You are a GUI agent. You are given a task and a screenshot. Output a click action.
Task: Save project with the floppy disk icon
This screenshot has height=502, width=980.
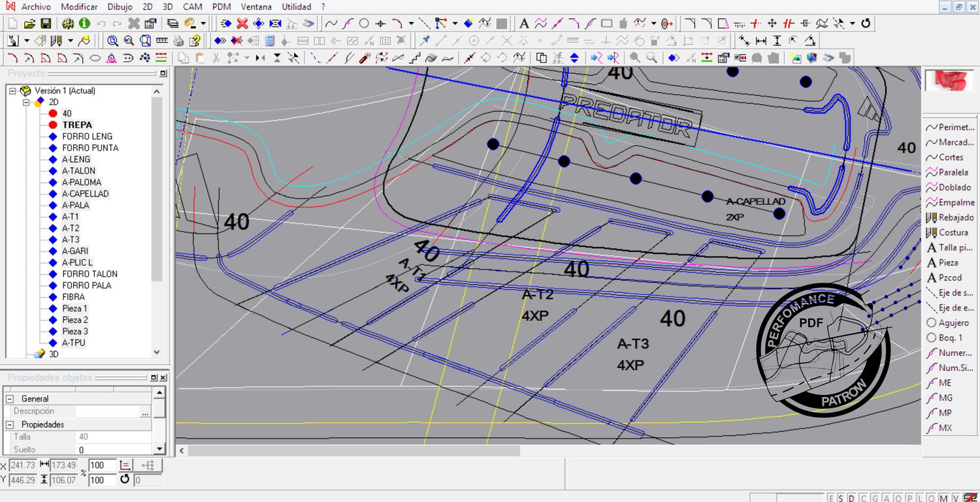click(x=46, y=24)
